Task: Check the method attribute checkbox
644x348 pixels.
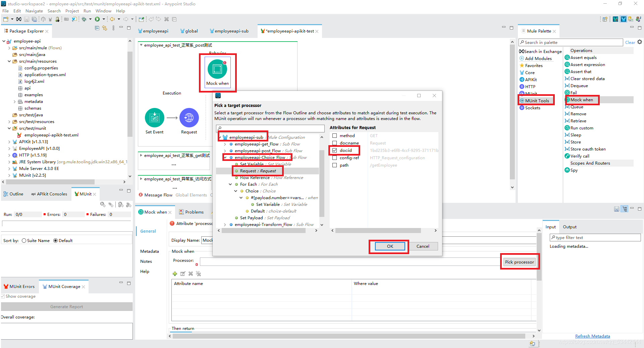Action: [x=334, y=135]
